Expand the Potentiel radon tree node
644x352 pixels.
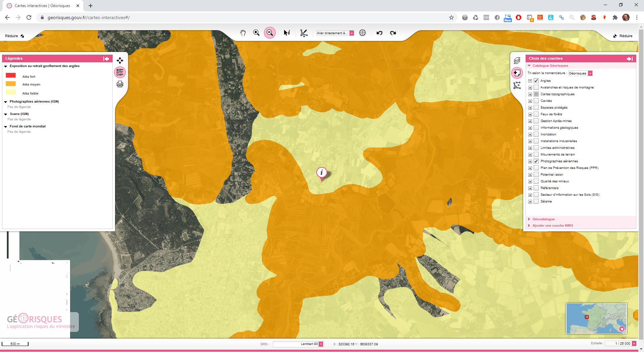point(530,175)
